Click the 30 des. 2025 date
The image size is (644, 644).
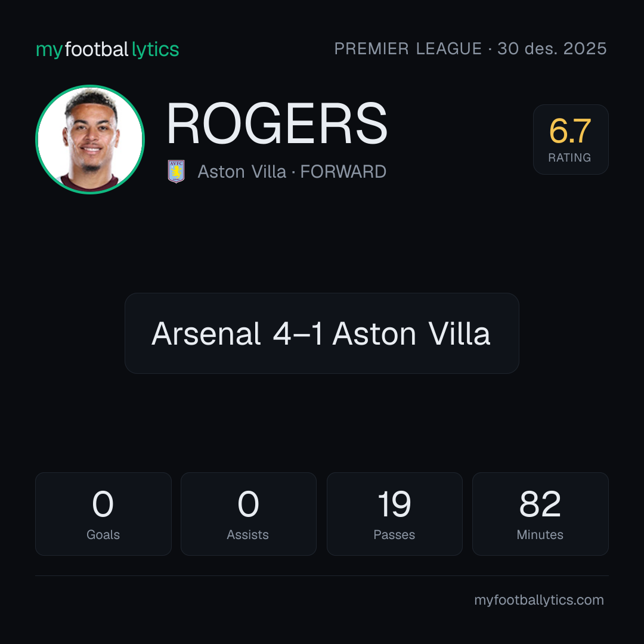pos(552,49)
